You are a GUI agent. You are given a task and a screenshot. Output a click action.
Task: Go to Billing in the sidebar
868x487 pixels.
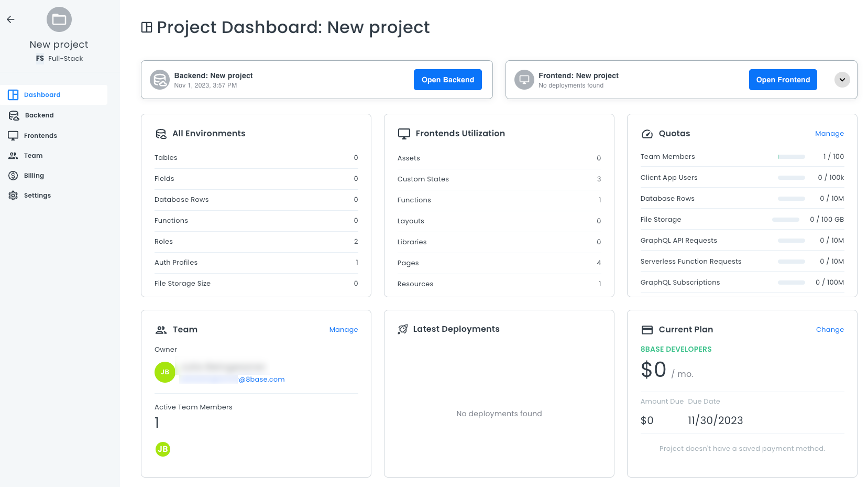[x=34, y=176]
